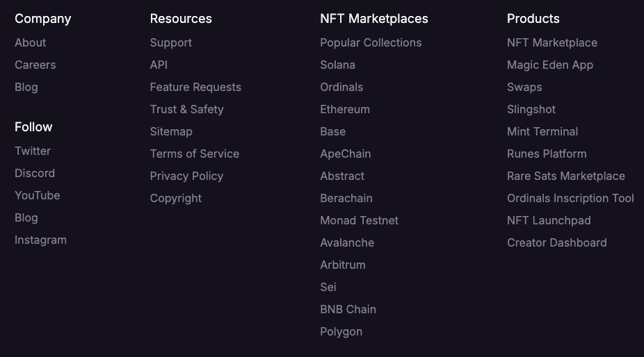The height and width of the screenshot is (357, 644).
Task: Go to the YouTube link
Action: pyautogui.click(x=38, y=195)
